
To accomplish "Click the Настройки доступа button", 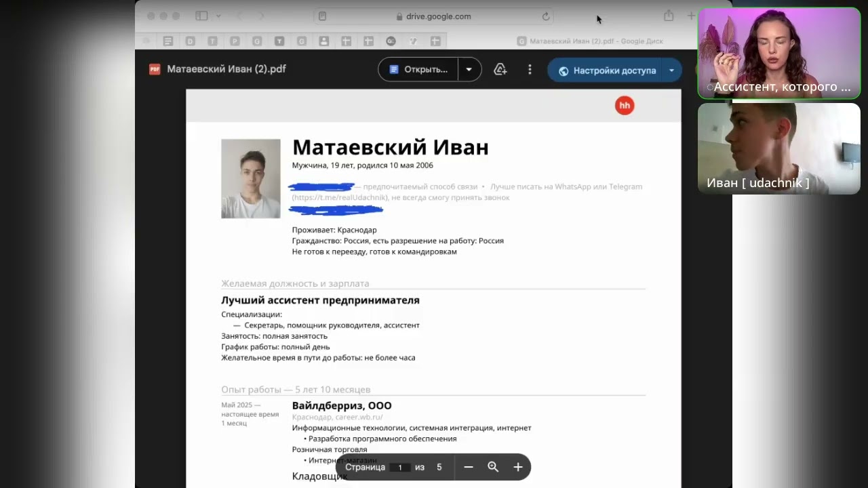I will [x=606, y=70].
